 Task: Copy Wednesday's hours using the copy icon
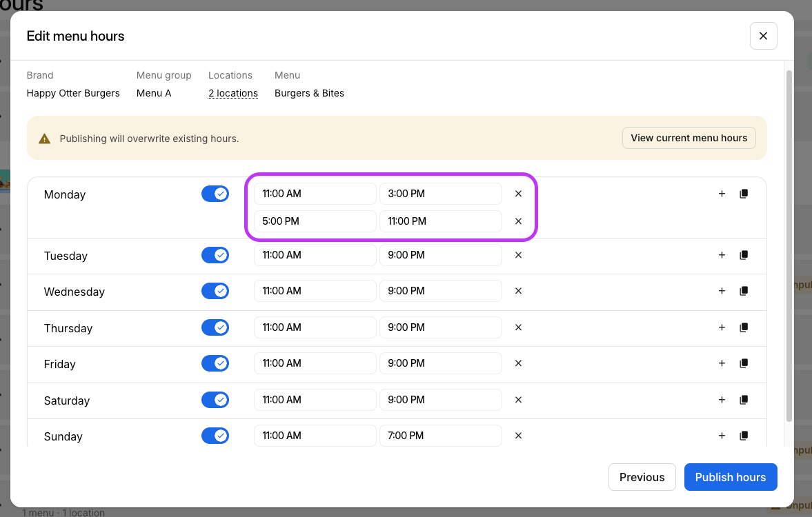coord(744,291)
